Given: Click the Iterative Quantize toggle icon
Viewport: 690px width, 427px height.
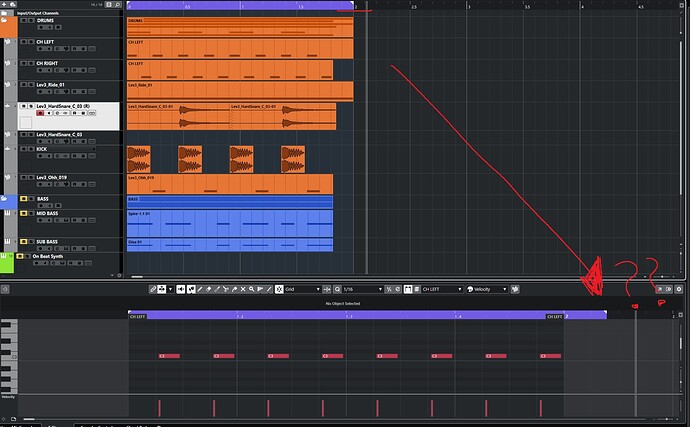Looking at the screenshot, I should tap(389, 289).
